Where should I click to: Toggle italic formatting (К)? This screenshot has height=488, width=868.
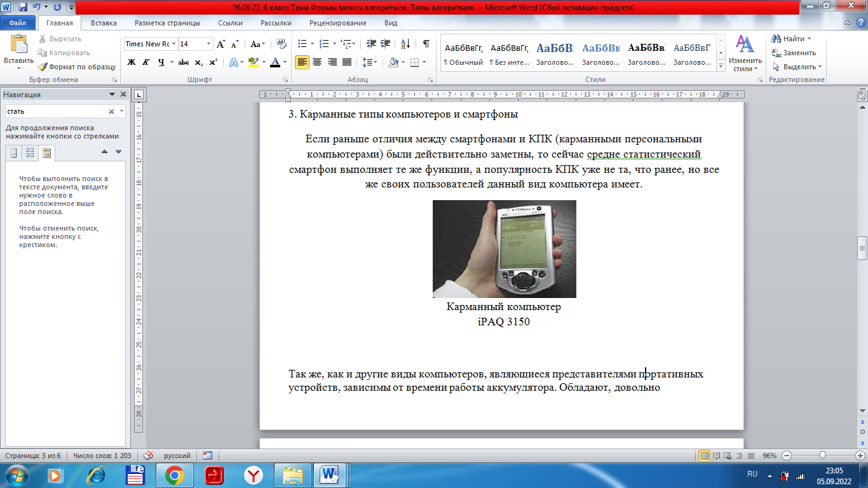click(146, 62)
